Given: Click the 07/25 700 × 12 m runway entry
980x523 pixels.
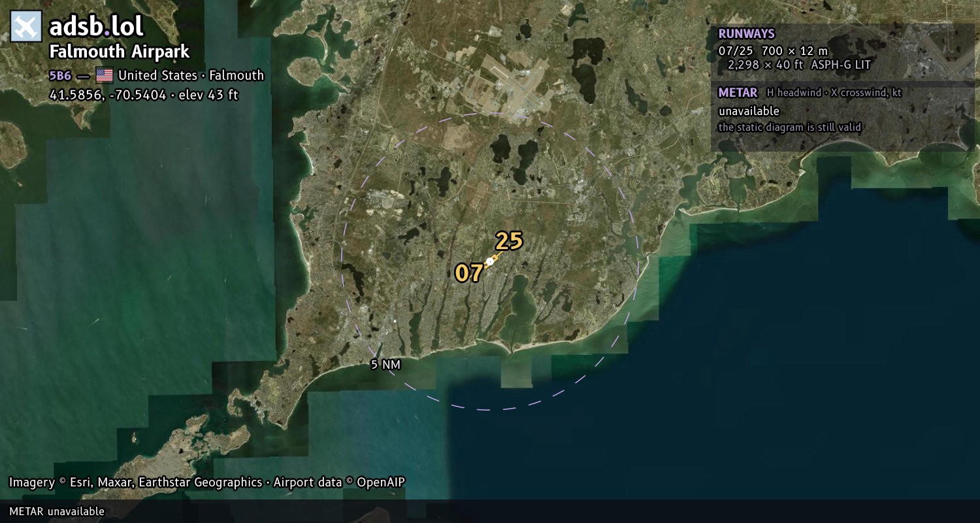Looking at the screenshot, I should [x=773, y=50].
